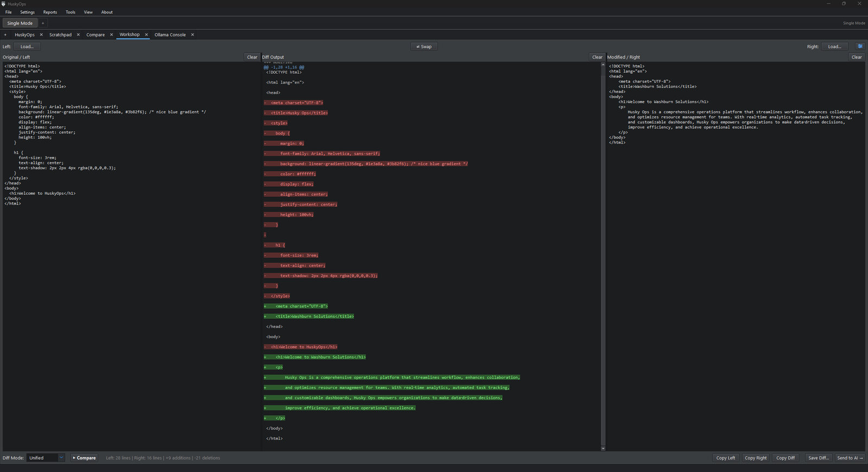The height and width of the screenshot is (472, 868).
Task: Clear the Original / Left pane
Action: click(x=252, y=57)
